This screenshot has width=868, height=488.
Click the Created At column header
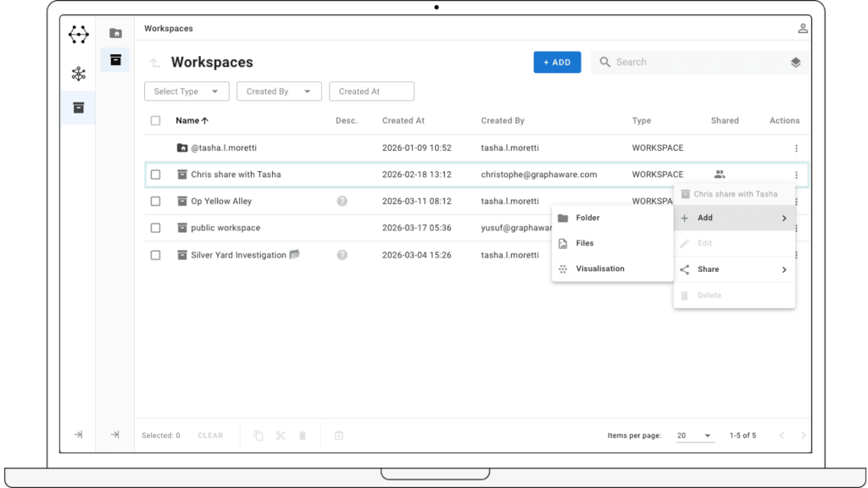pyautogui.click(x=403, y=120)
